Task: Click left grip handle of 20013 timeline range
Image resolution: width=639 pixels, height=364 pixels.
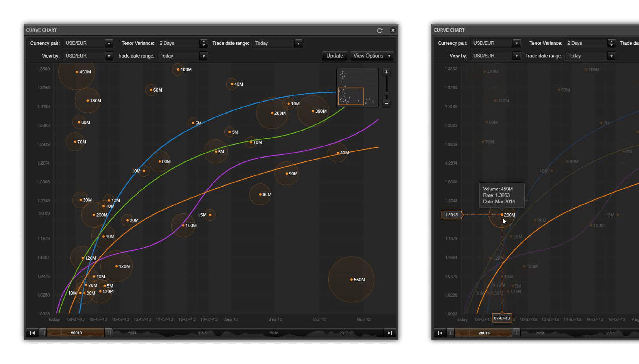Action: tap(43, 333)
